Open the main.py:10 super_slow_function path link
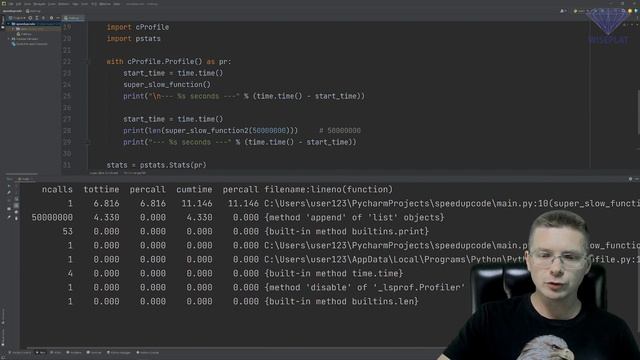 point(452,203)
